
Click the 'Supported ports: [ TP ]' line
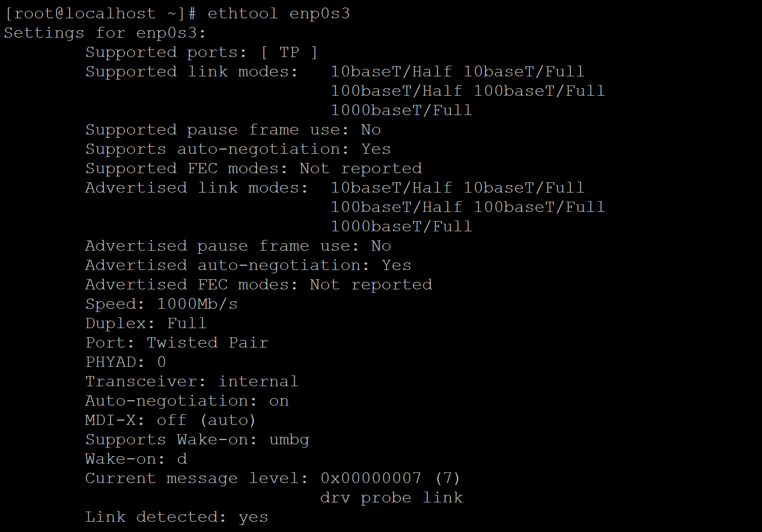[201, 52]
